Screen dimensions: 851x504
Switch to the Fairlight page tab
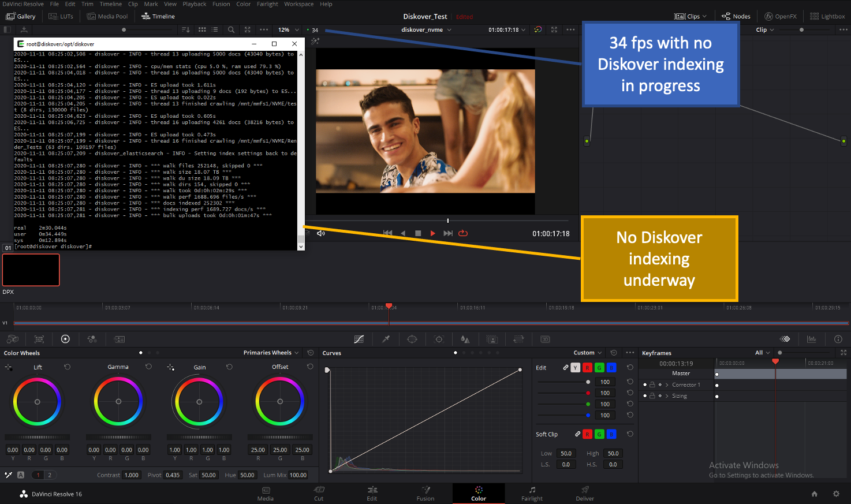pyautogui.click(x=532, y=494)
